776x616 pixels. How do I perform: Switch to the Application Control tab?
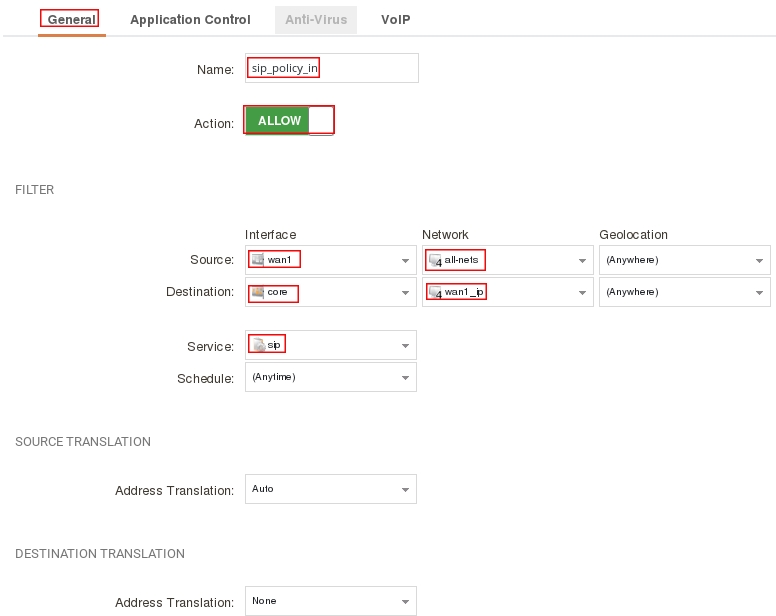pos(190,20)
